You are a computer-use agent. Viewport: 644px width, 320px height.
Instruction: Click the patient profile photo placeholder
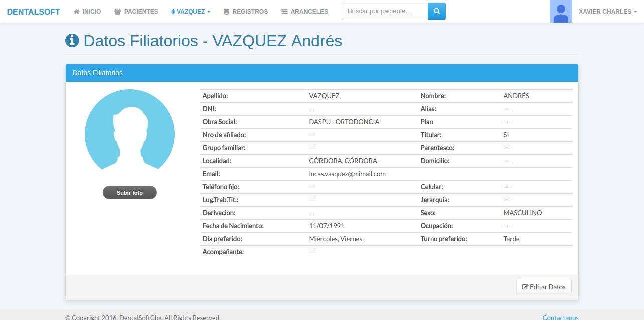click(x=130, y=134)
